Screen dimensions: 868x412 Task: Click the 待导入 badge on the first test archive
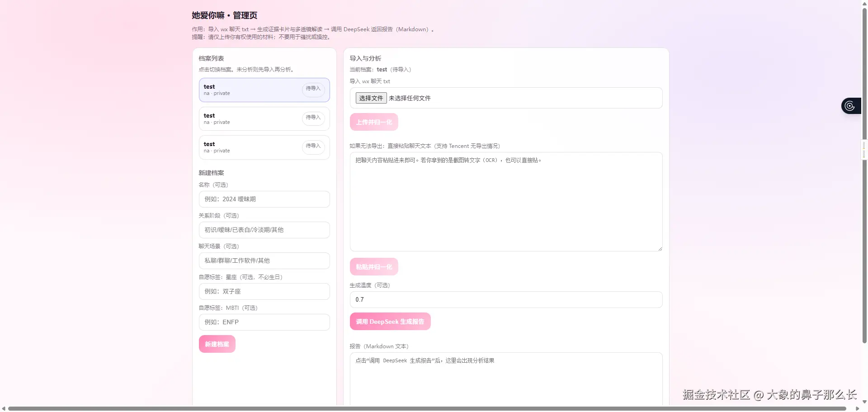(313, 89)
